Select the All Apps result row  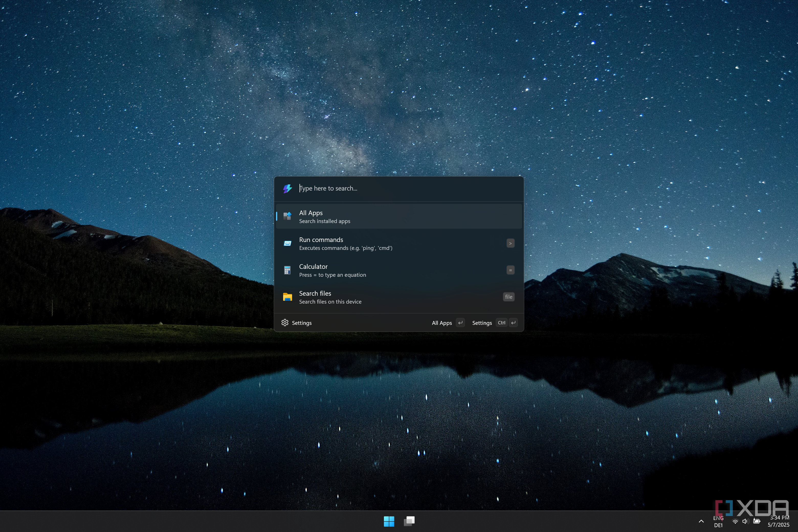pos(399,216)
